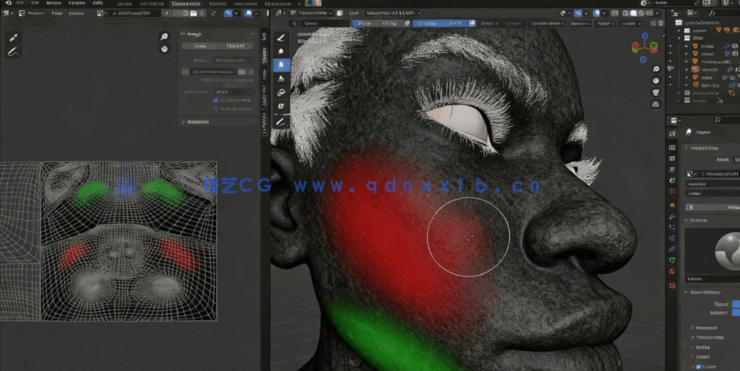Toggle camera view icon in 3D viewport
Image resolution: width=740 pixels, height=371 pixels.
pyautogui.click(x=656, y=93)
